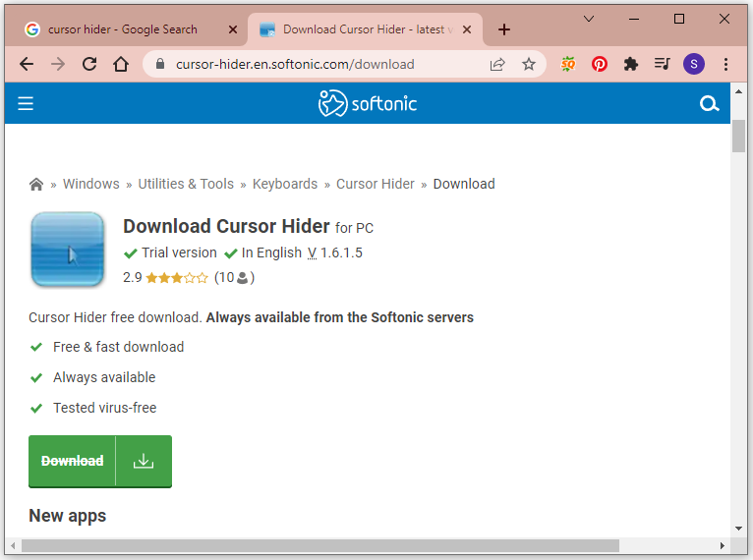The width and height of the screenshot is (753, 560).
Task: Open the tab search dropdown chevron
Action: [589, 19]
